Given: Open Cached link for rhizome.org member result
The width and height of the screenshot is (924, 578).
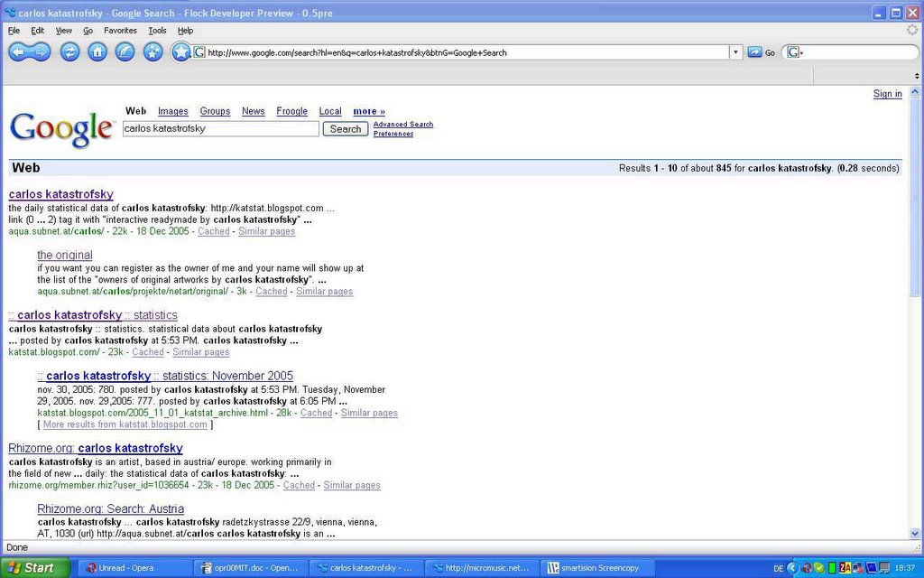Looking at the screenshot, I should point(299,485).
